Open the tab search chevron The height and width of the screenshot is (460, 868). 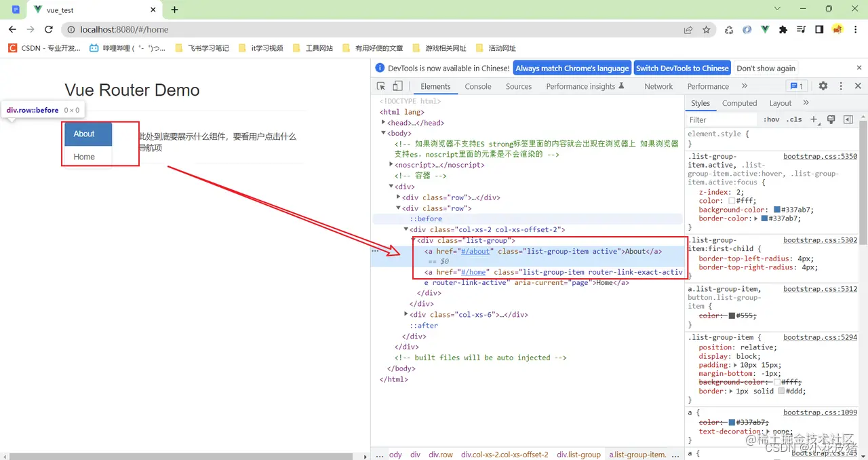(777, 9)
